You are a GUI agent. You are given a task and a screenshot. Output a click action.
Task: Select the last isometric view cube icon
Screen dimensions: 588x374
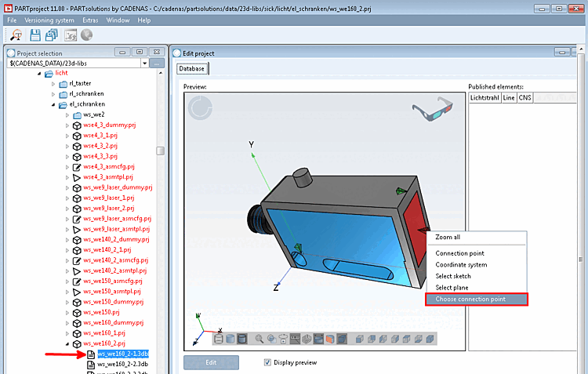(x=430, y=340)
